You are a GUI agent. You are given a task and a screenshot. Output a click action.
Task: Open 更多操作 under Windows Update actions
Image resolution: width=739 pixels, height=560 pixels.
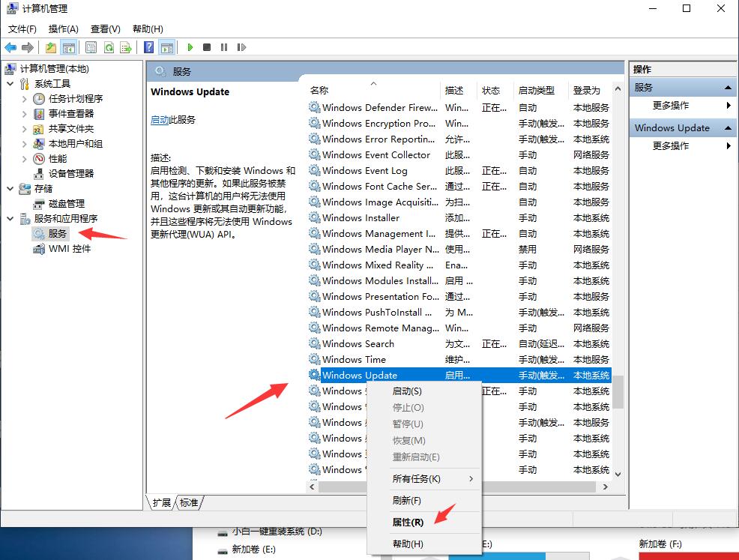[x=671, y=146]
